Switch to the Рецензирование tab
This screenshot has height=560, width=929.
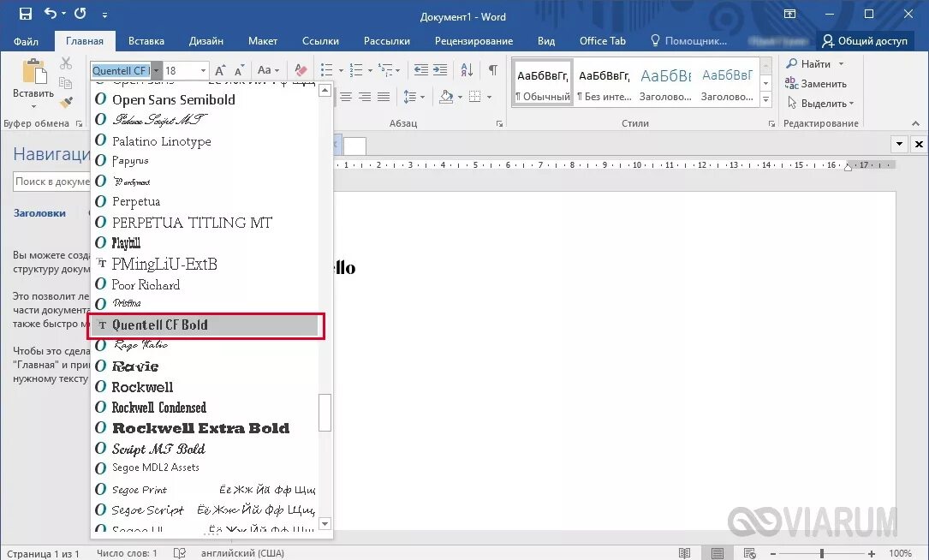pos(474,41)
